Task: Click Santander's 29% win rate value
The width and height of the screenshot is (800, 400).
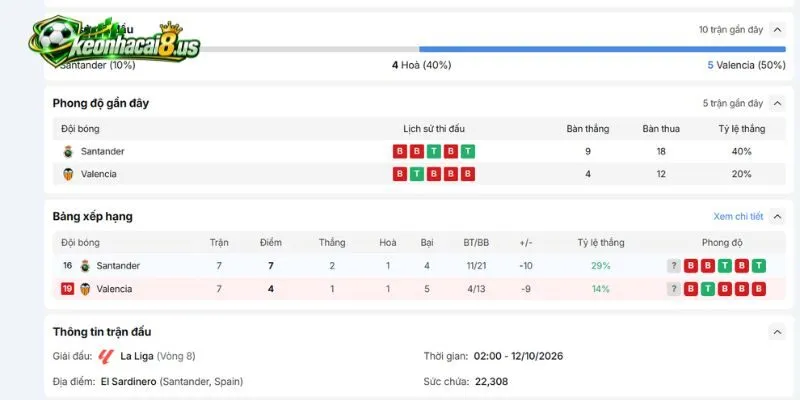Action: click(601, 266)
